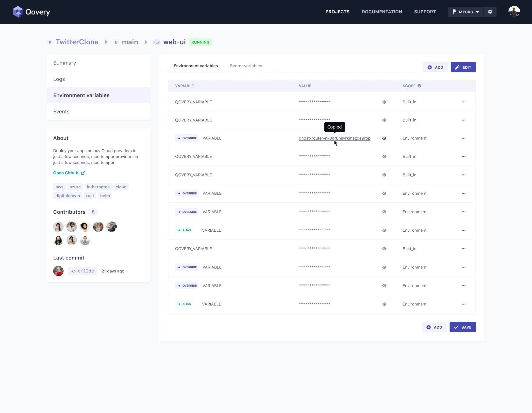Open more options for the last ALIAS variable row
This screenshot has width=532, height=413.
tap(464, 304)
